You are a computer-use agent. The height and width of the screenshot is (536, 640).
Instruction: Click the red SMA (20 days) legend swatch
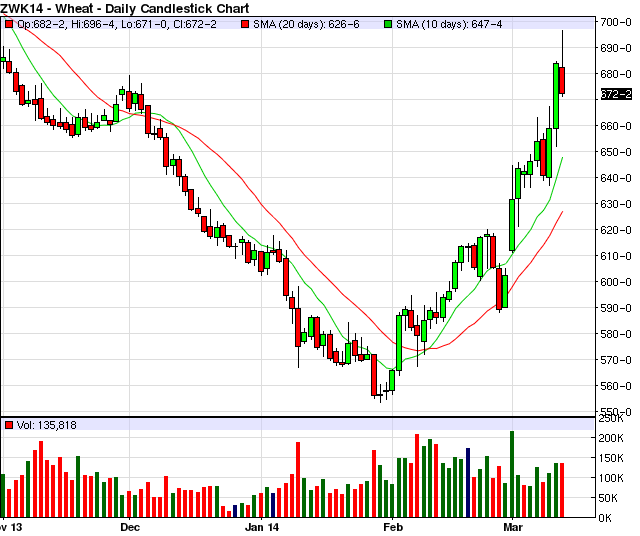point(245,24)
